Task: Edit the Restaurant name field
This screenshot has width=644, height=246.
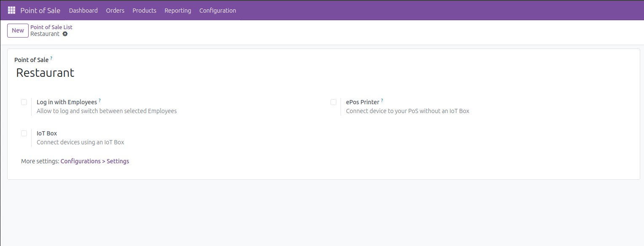Action: click(45, 73)
